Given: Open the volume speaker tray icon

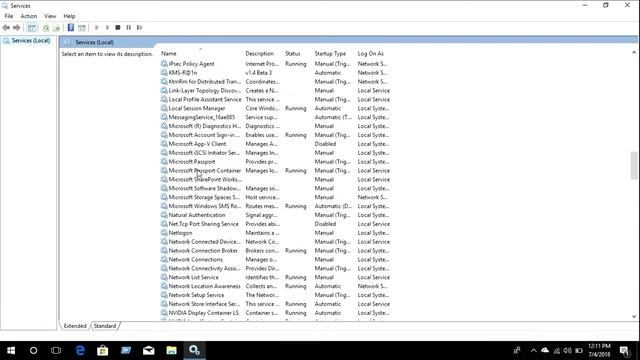Looking at the screenshot, I should click(x=567, y=351).
